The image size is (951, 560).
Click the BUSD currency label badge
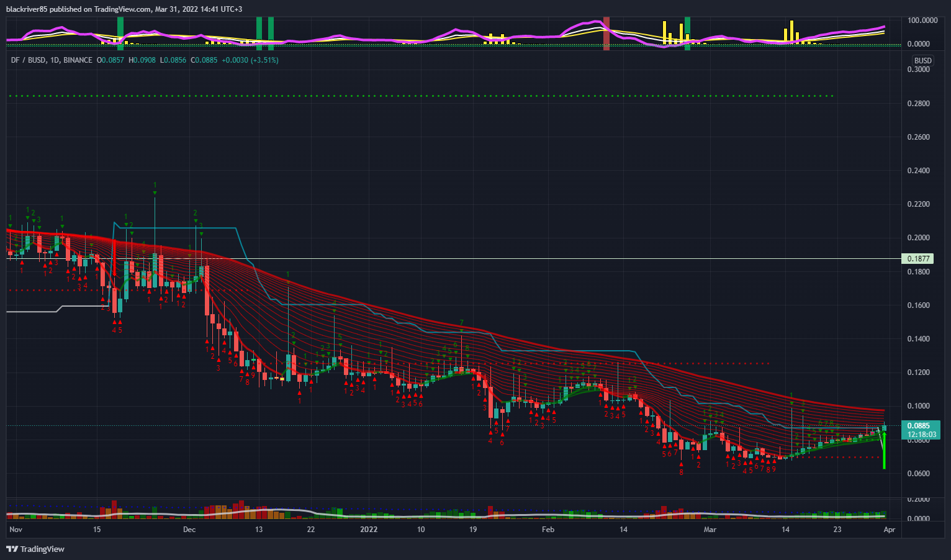923,60
